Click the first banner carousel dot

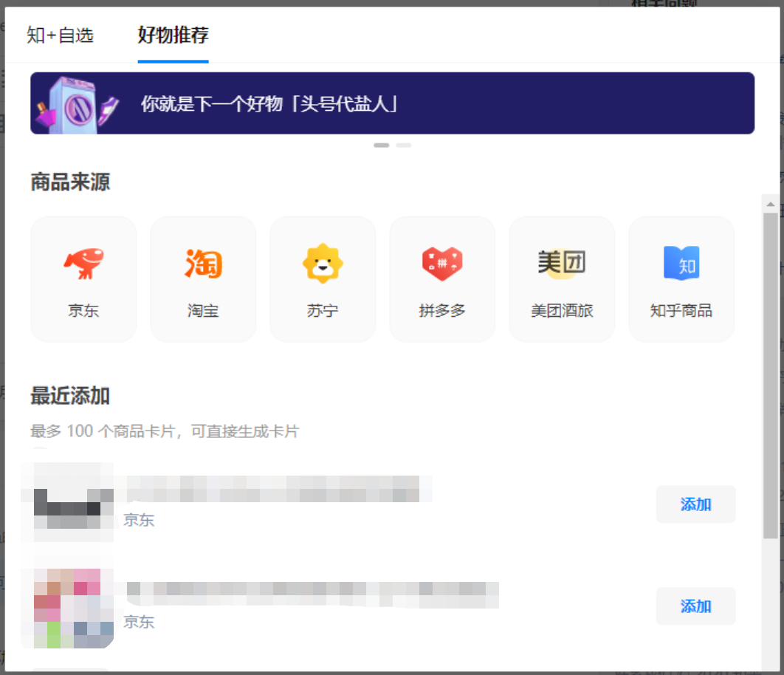(381, 145)
